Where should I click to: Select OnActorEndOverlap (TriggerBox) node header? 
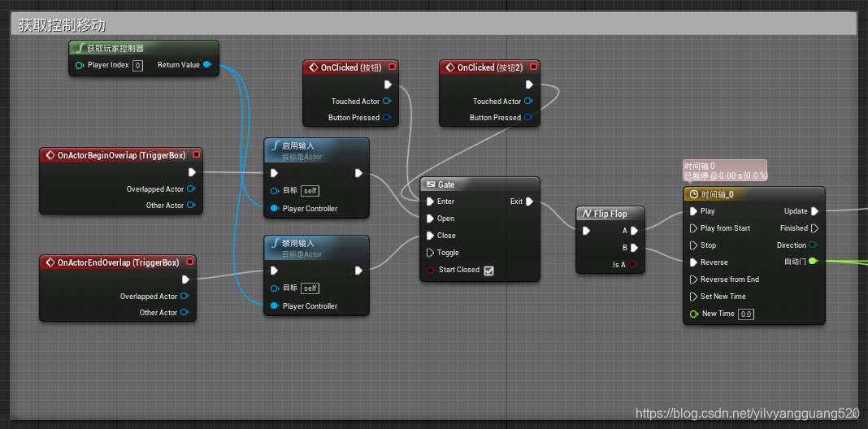117,262
